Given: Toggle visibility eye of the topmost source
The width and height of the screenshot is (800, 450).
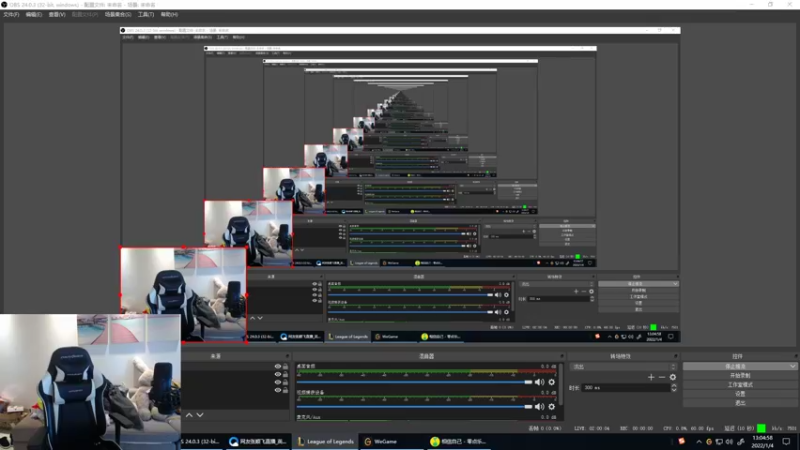Looking at the screenshot, I should [x=278, y=366].
